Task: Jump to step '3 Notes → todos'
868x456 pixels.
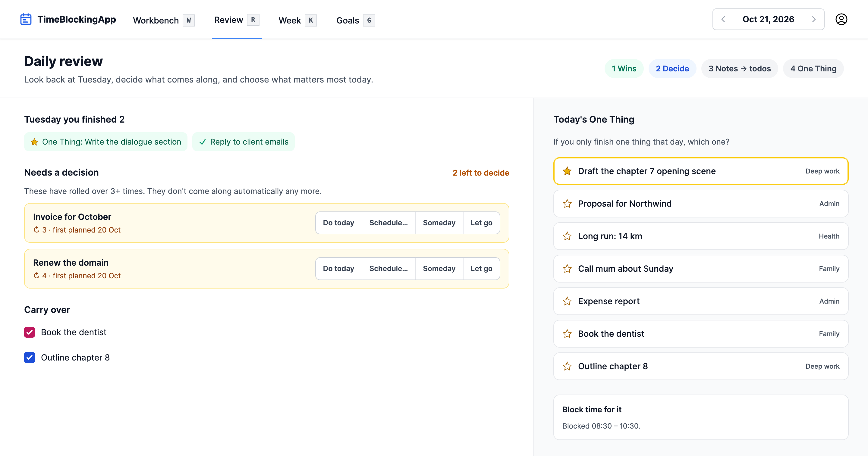Action: click(x=740, y=68)
